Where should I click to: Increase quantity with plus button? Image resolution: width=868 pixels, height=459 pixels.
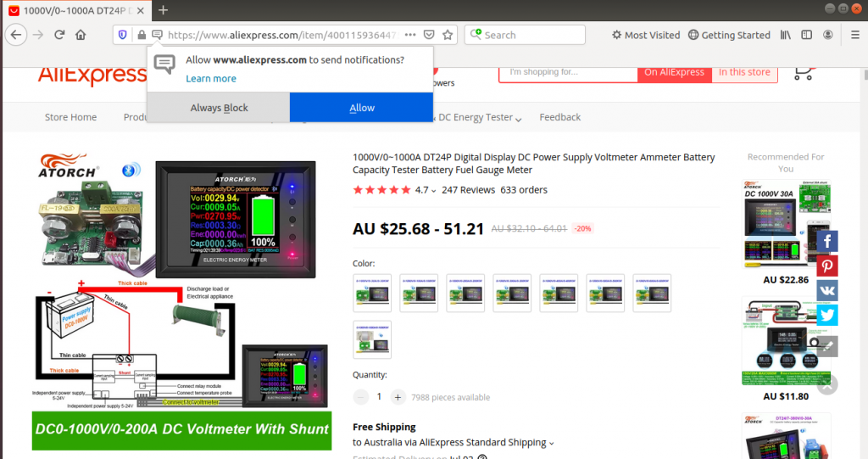[398, 396]
